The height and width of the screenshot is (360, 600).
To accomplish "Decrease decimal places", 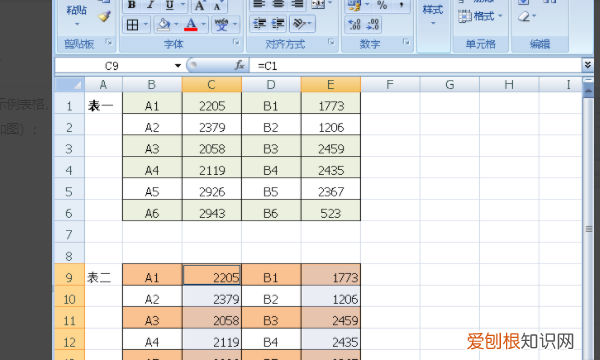I will pyautogui.click(x=373, y=24).
